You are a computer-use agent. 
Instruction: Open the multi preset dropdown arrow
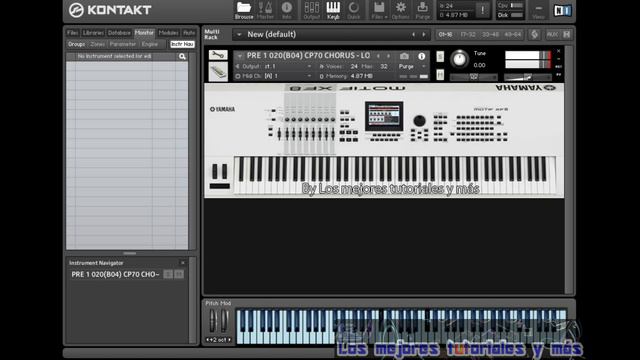click(x=239, y=35)
